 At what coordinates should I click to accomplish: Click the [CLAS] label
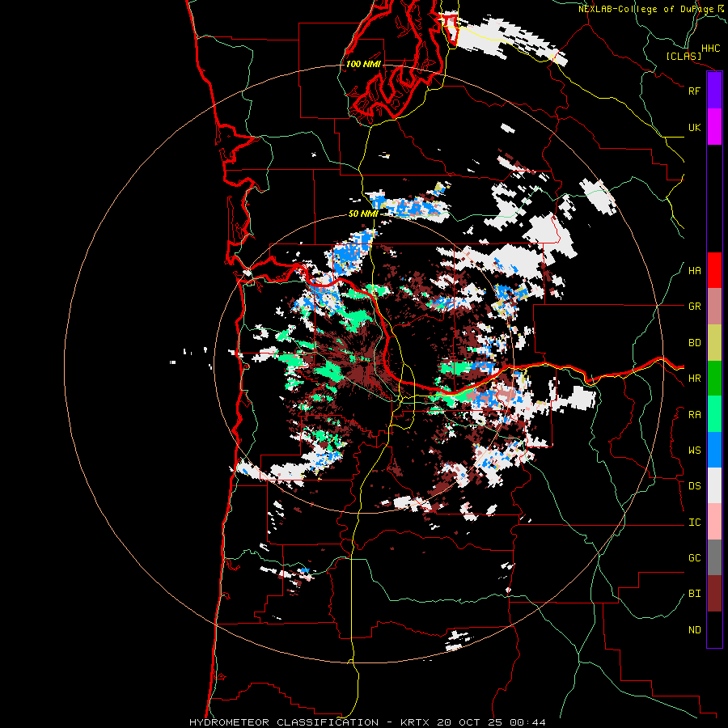click(x=684, y=57)
